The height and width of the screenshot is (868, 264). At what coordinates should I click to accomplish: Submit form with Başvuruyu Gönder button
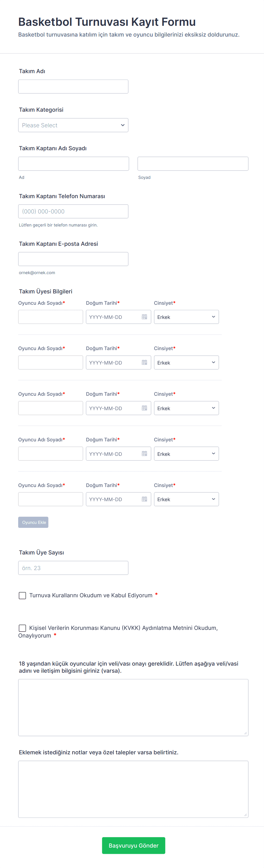point(133,845)
